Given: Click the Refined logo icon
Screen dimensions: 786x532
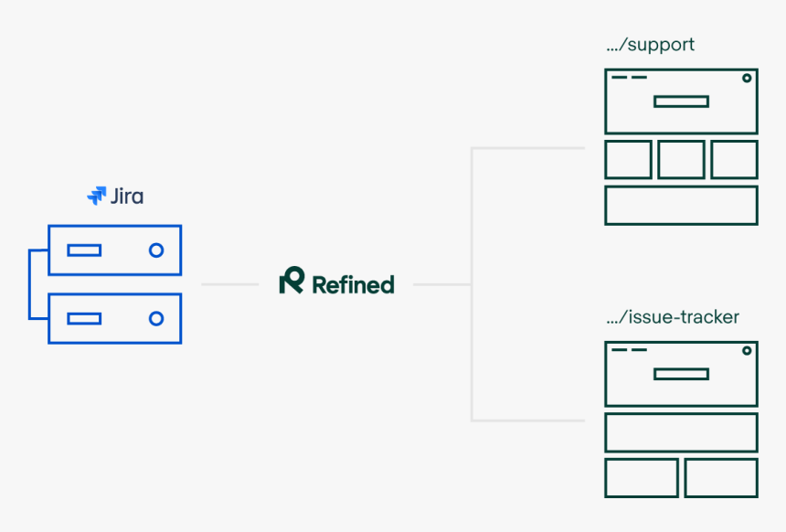Looking at the screenshot, I should [292, 282].
